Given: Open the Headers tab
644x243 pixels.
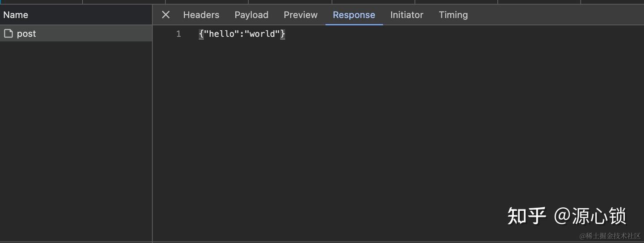Looking at the screenshot, I should tap(201, 15).
